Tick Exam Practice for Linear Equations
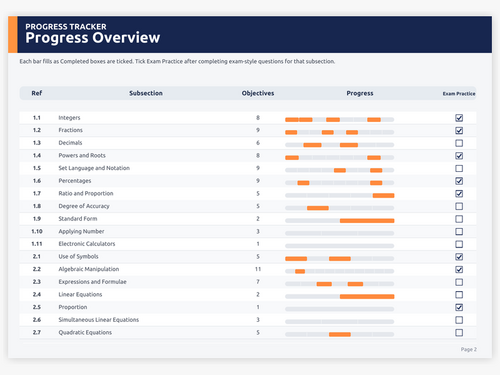The height and width of the screenshot is (375, 500). point(459,295)
